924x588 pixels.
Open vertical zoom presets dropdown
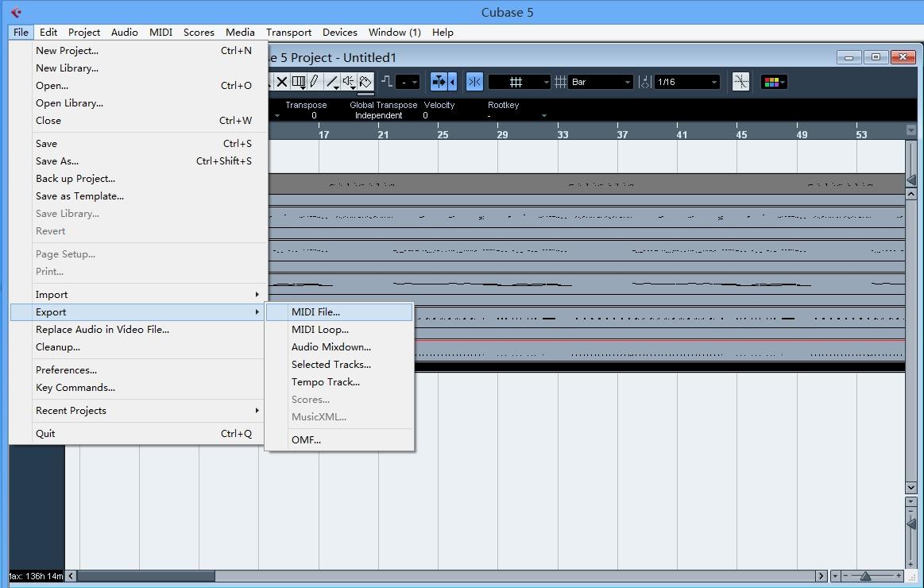tap(911, 501)
